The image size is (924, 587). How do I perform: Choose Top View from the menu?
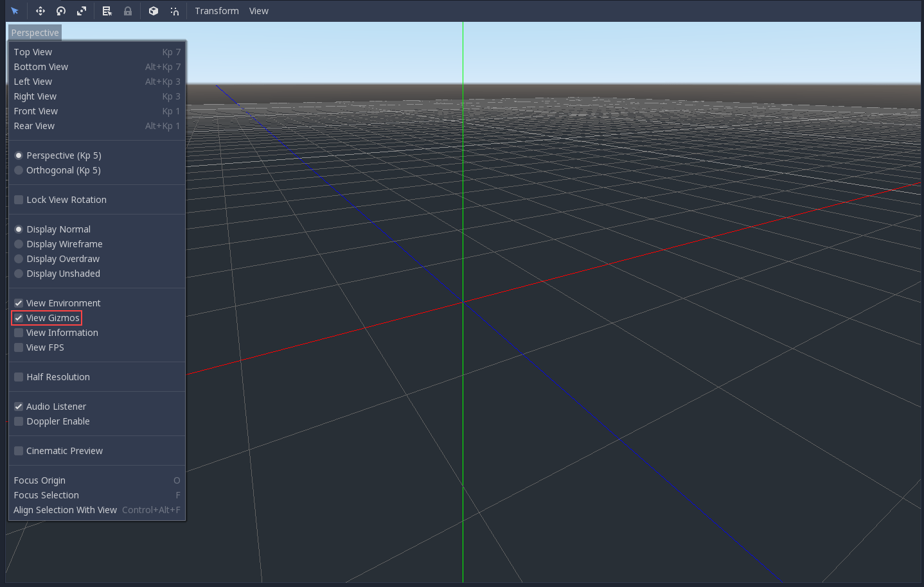point(33,51)
